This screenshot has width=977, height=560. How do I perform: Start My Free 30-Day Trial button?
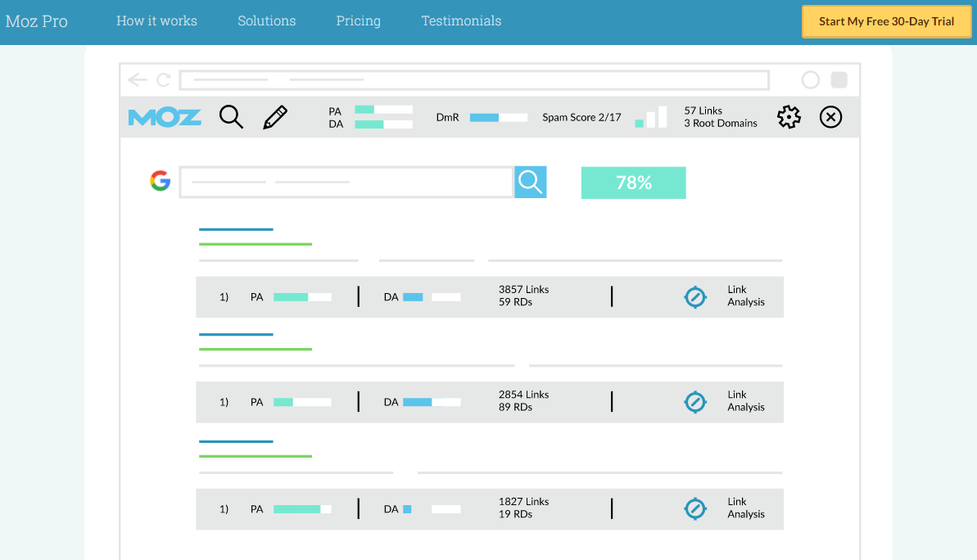pyautogui.click(x=886, y=22)
